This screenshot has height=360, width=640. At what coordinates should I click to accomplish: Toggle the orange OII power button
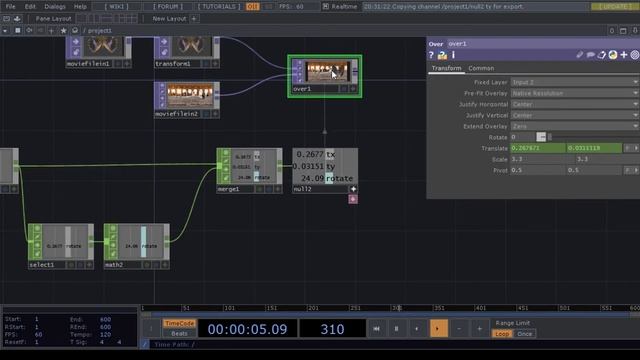[x=253, y=7]
